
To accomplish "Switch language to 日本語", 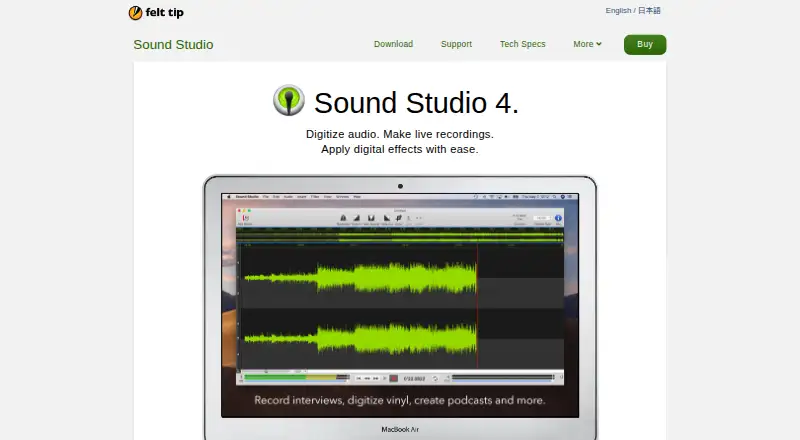I will tap(649, 11).
